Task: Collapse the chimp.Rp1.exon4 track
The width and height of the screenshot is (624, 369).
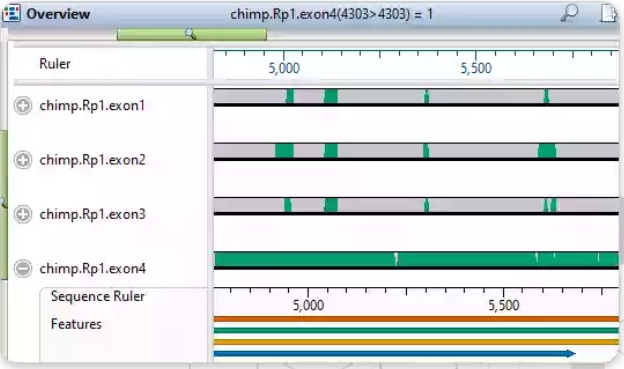Action: [23, 268]
